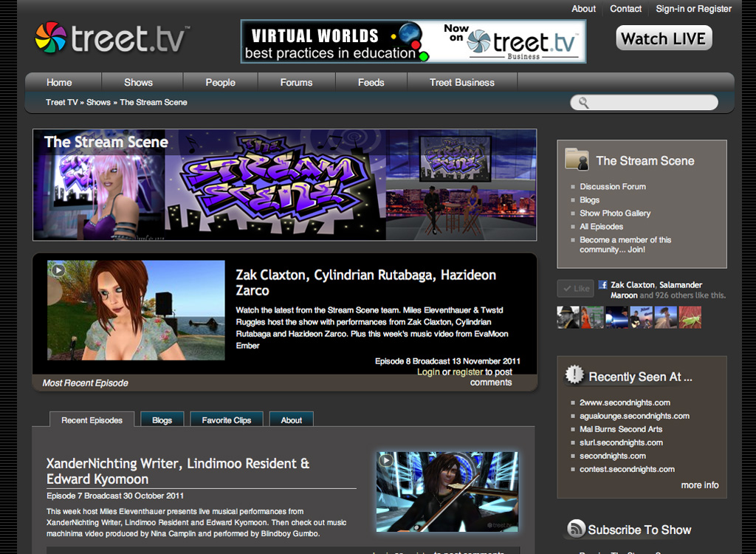The width and height of the screenshot is (756, 554).
Task: Switch to the Blogs tab
Action: click(162, 419)
